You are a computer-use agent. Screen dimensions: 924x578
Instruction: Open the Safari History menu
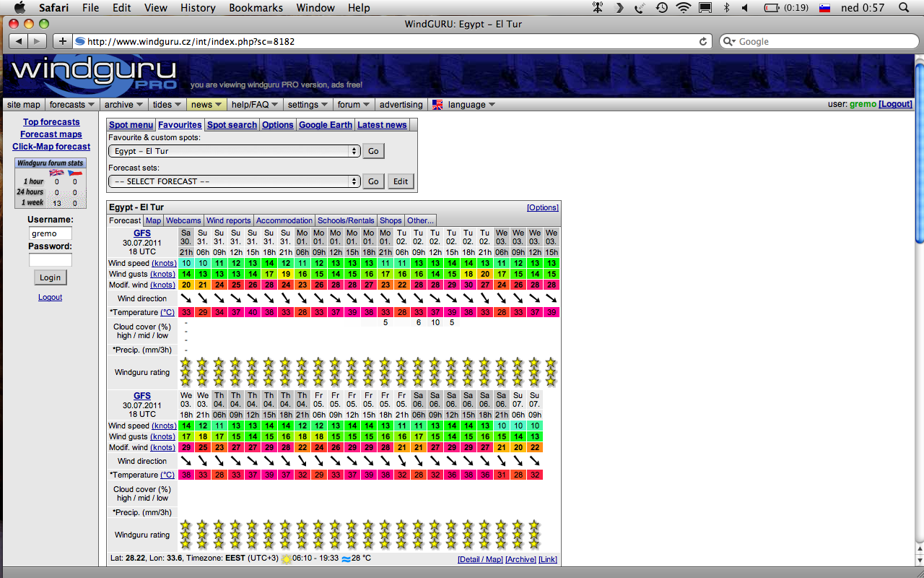pos(197,8)
